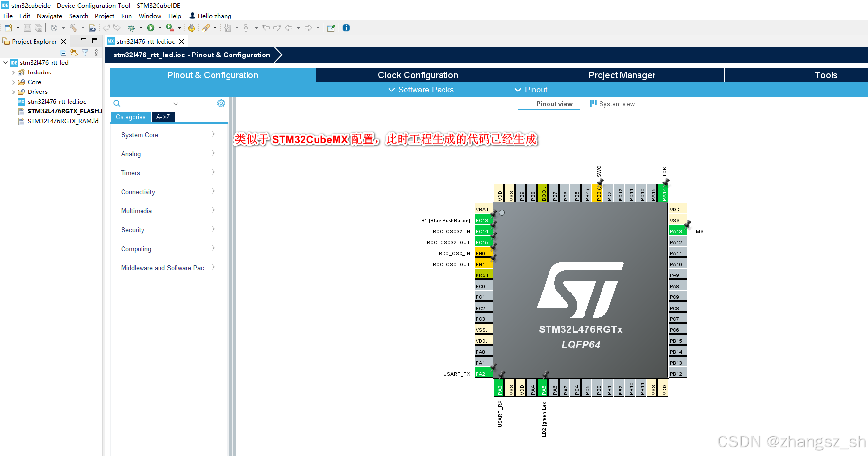The width and height of the screenshot is (868, 456).
Task: Switch to the Tools tab
Action: pyautogui.click(x=826, y=75)
